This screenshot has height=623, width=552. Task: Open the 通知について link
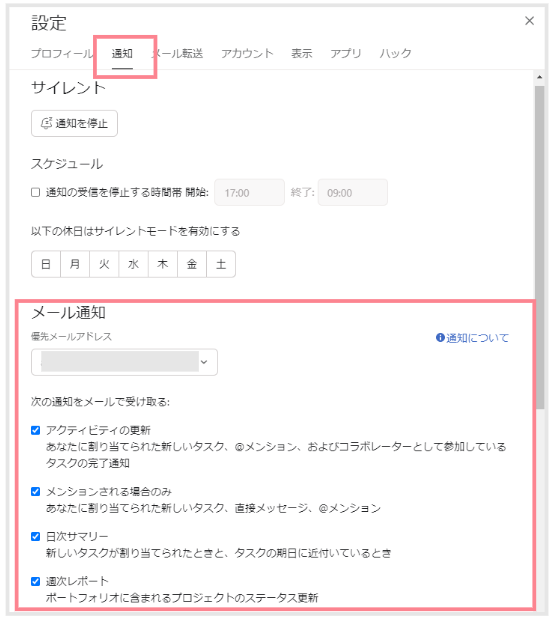tap(477, 338)
